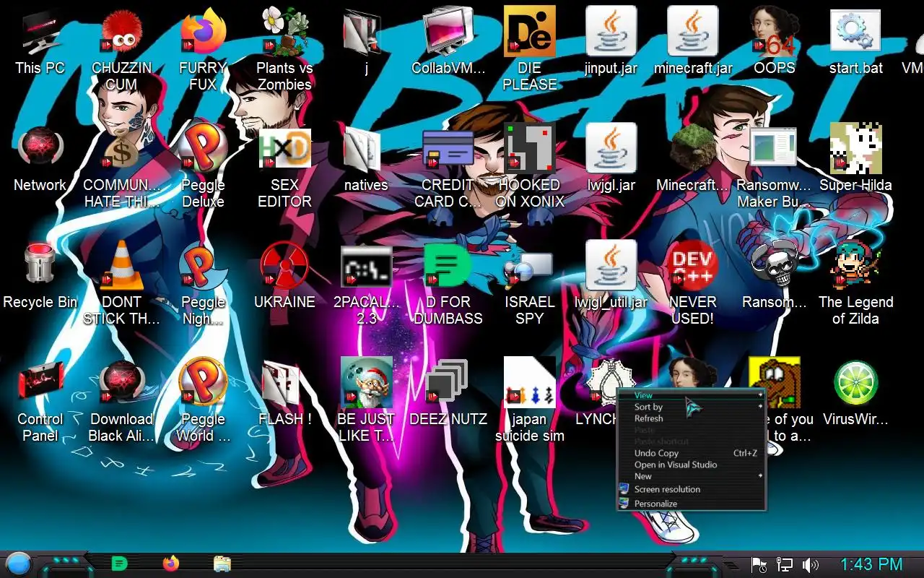Select the Ransom... skull icon
Screen dimensions: 924x578
[x=774, y=266]
